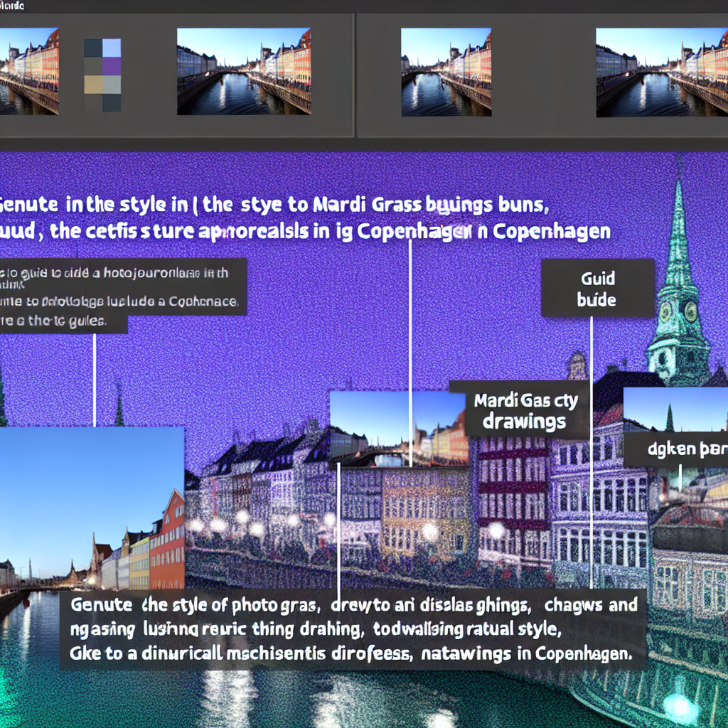Select the dark teal top-left swatch
The width and height of the screenshot is (728, 728).
93,48
